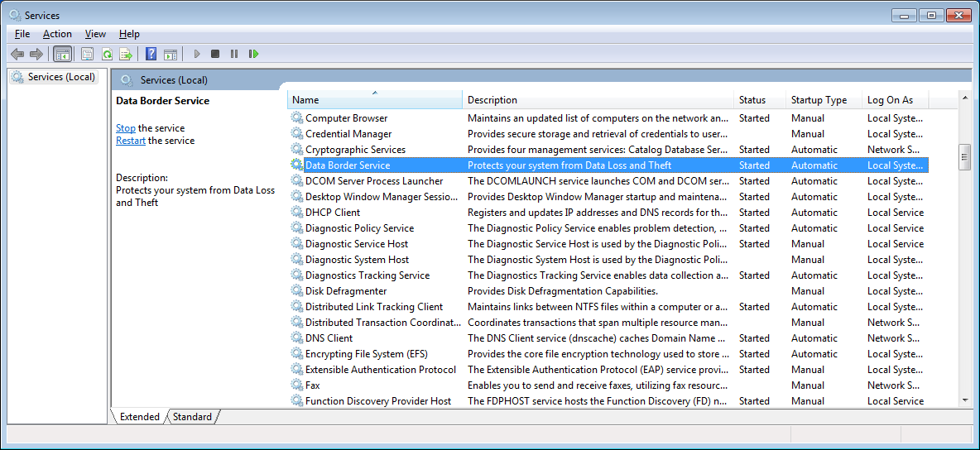
Task: Click the scrollbar down arrow in services list
Action: tap(964, 400)
